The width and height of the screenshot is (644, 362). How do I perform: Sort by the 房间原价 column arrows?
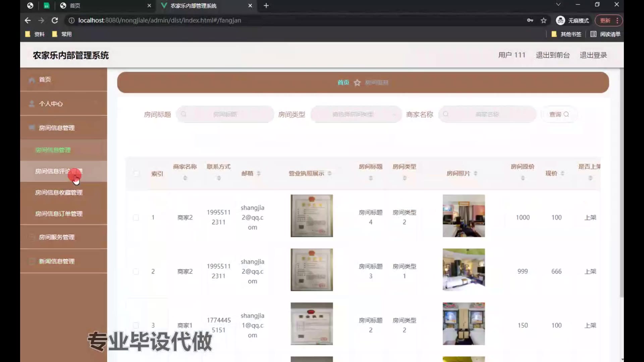523,178
